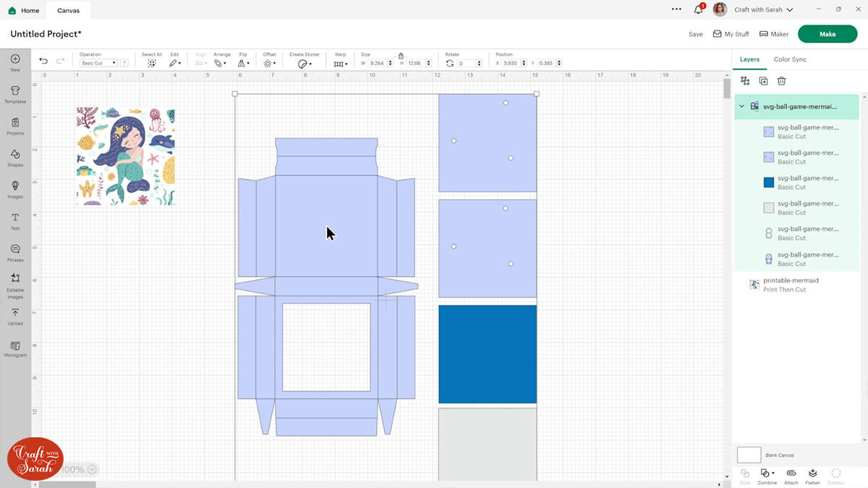Open the Shapes tool
Viewport: 868px width, 488px height.
pos(15,156)
